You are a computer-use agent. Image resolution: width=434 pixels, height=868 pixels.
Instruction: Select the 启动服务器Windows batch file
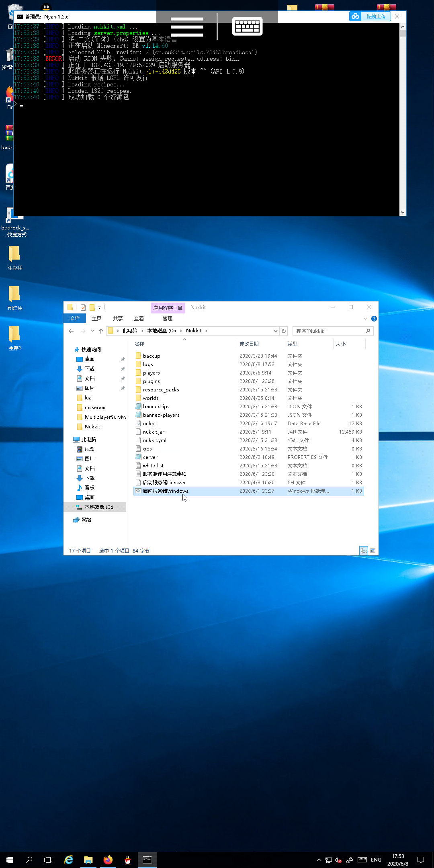248,491
